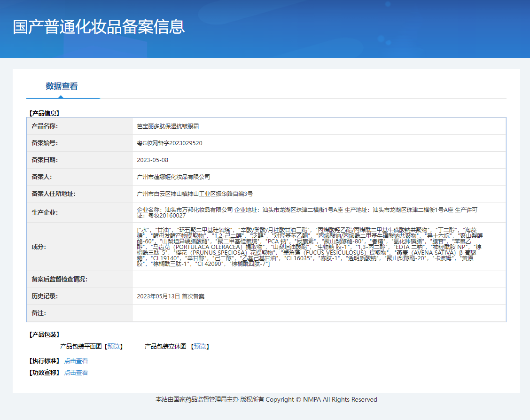Click the 产品包装 section heading
The image size is (530, 420).
point(44,334)
